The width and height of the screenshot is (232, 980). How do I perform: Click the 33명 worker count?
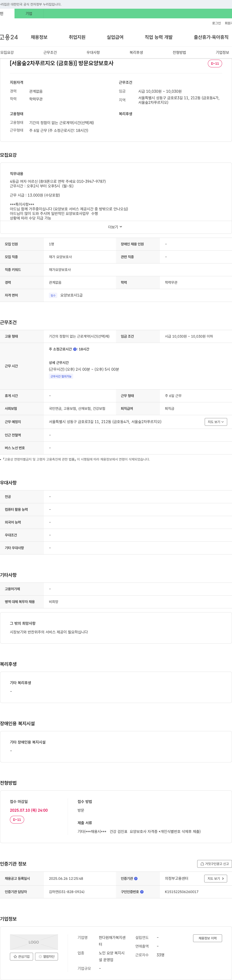[x=160, y=955]
